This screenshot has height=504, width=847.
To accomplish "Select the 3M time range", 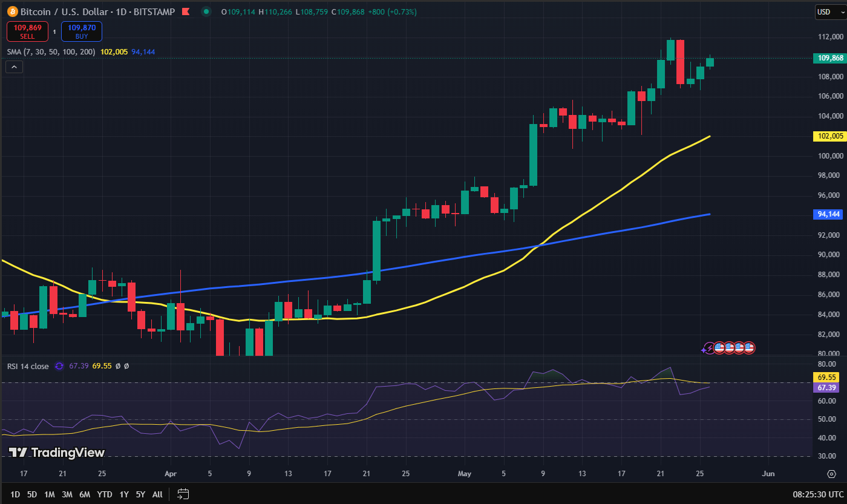I will 67,494.
